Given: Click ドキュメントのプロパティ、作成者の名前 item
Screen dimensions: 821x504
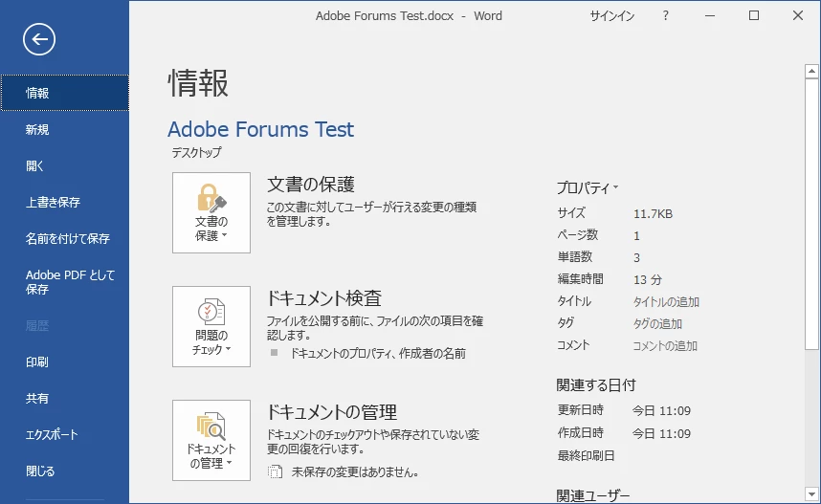Looking at the screenshot, I should 378,354.
